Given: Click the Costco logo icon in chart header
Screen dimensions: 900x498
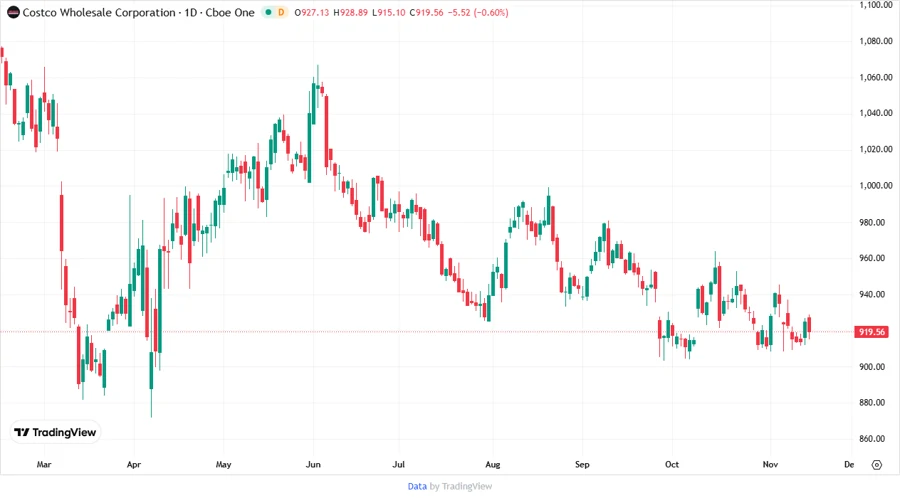Looking at the screenshot, I should 13,13.
